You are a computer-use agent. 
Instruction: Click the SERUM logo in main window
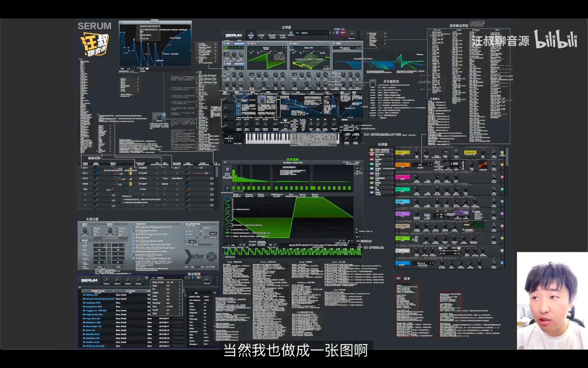[234, 36]
